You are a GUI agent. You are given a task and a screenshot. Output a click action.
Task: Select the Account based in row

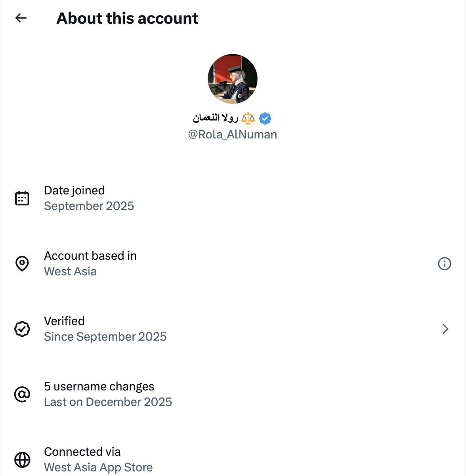coord(233,263)
